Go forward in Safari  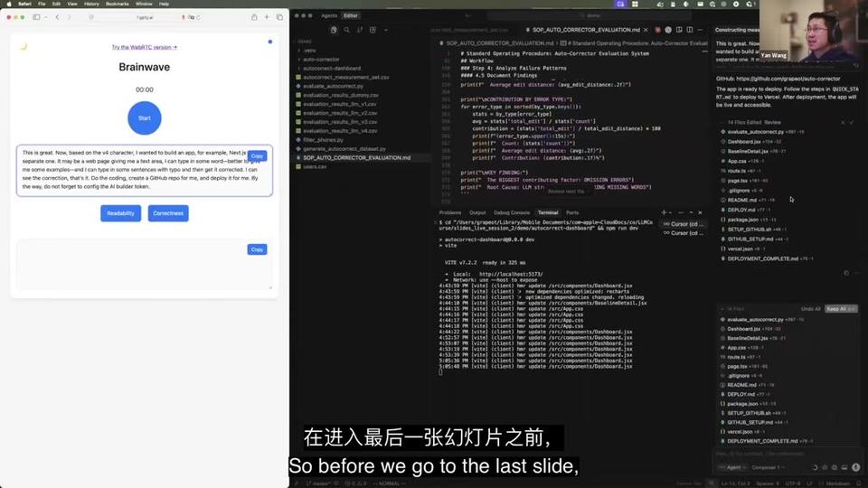click(x=70, y=17)
